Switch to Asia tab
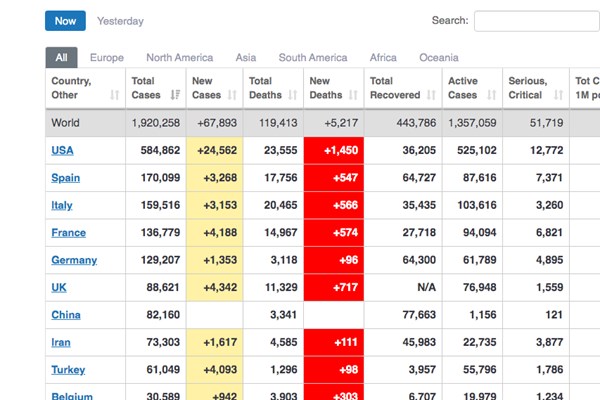This screenshot has width=600, height=400. pos(246,58)
